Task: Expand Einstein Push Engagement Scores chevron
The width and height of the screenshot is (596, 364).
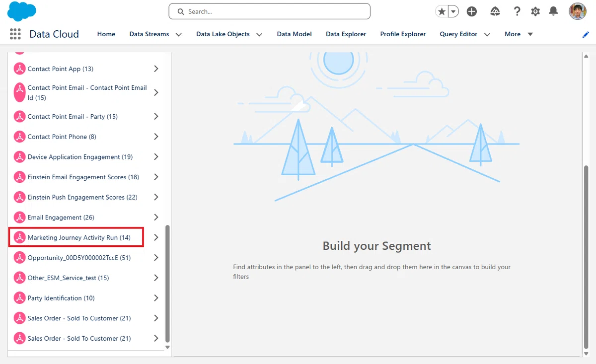Action: [x=156, y=197]
